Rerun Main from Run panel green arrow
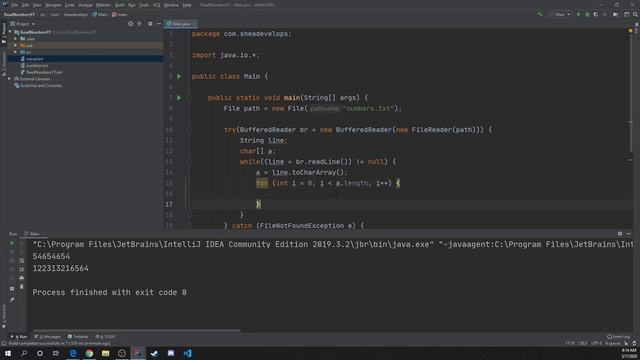 12,243
